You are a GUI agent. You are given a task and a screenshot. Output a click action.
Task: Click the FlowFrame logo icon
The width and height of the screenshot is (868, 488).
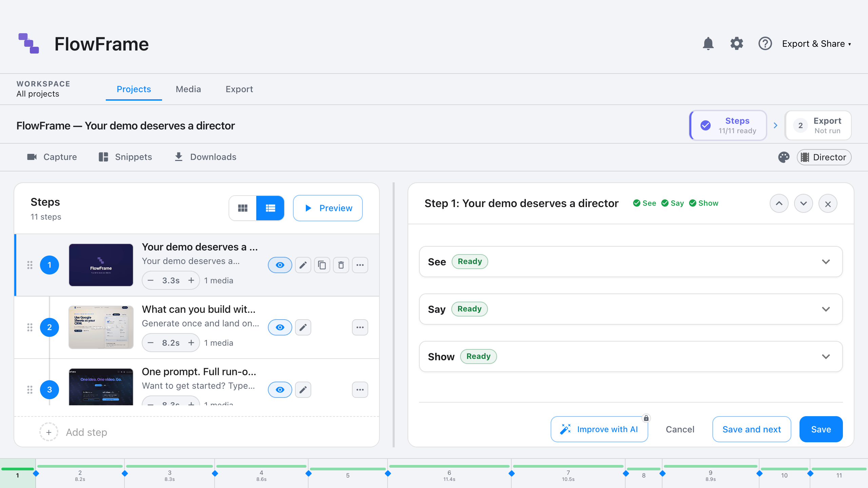[x=29, y=43]
